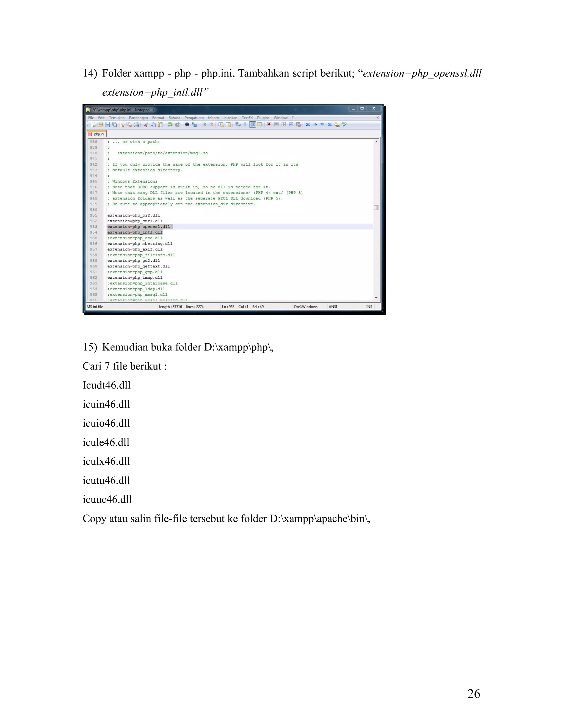Click line extension=php_bz2.dll in editor
This screenshot has height=728, width=563.
click(134, 215)
